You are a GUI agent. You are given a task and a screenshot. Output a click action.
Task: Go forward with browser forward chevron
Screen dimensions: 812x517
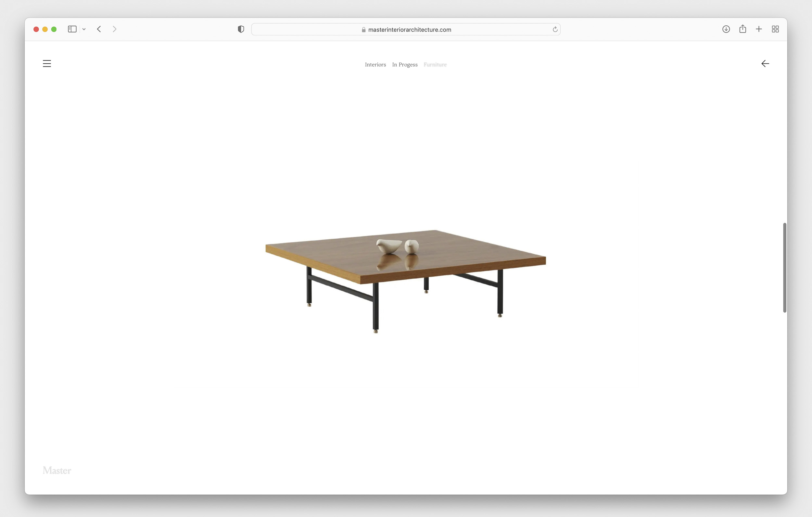pyautogui.click(x=115, y=29)
